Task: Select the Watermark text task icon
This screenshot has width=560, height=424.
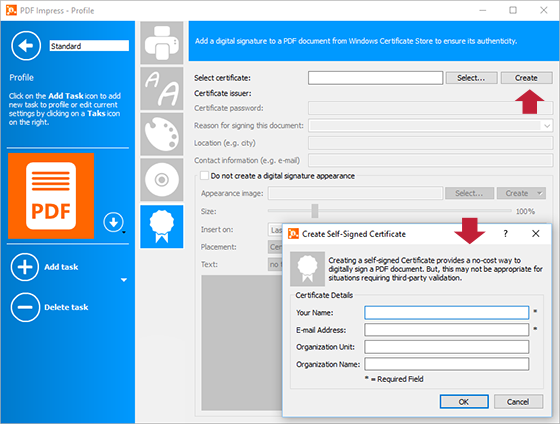Action: (x=162, y=89)
